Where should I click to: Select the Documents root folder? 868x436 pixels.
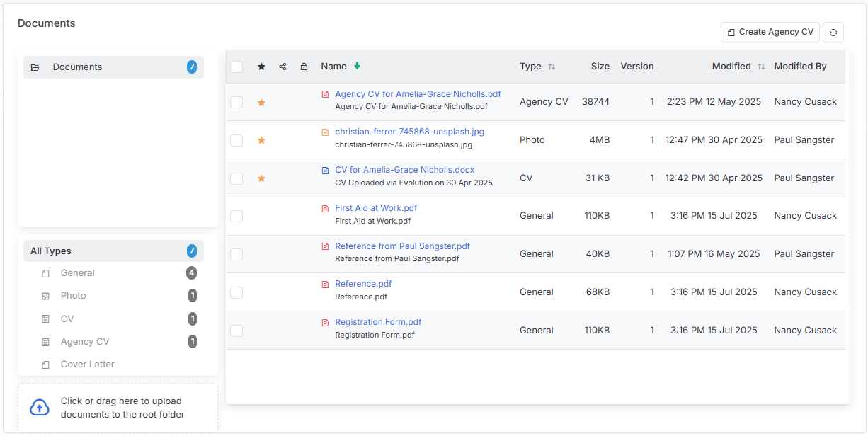pos(113,67)
